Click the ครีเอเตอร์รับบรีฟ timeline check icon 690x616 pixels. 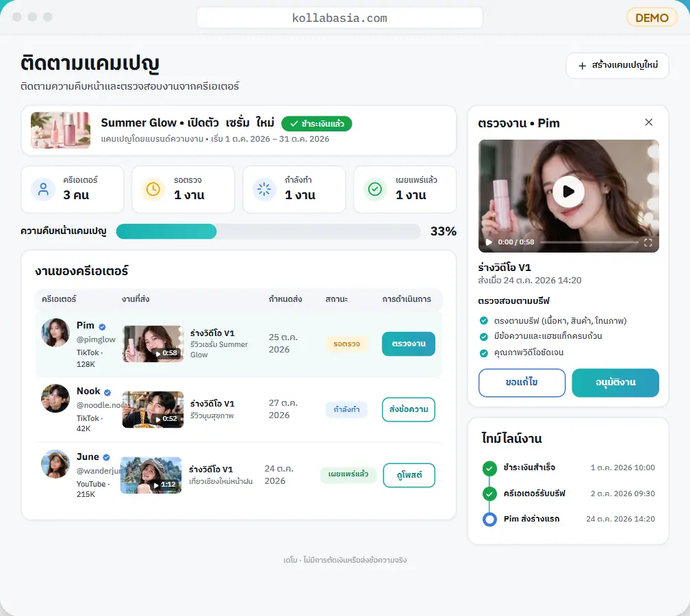tap(489, 493)
